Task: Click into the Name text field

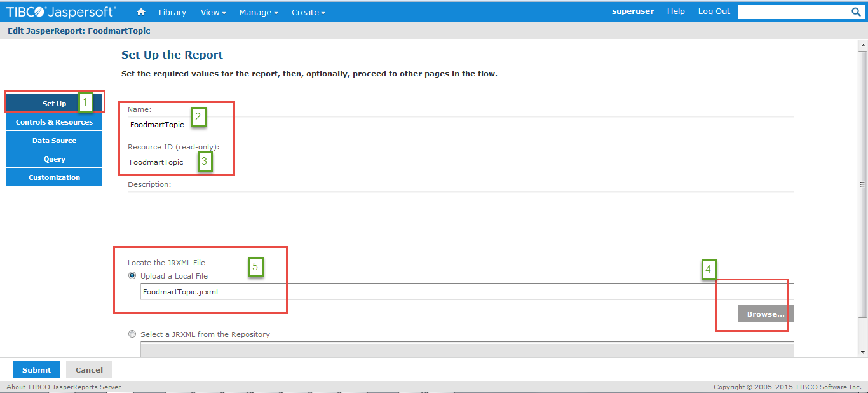Action: coord(461,124)
